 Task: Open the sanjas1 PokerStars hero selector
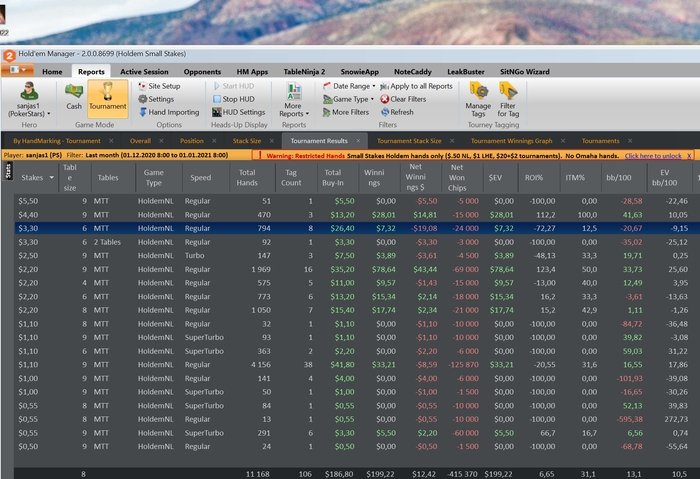29,99
